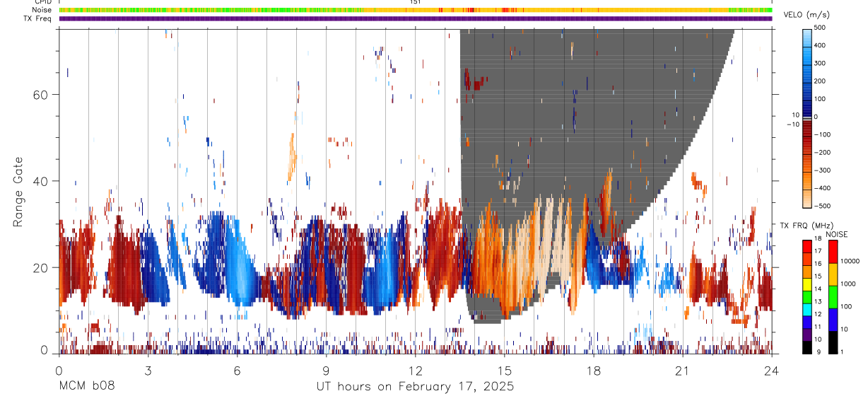This screenshot has width=868, height=401.
Task: Click the green swatch in TX FRQ colorbar
Action: click(807, 296)
